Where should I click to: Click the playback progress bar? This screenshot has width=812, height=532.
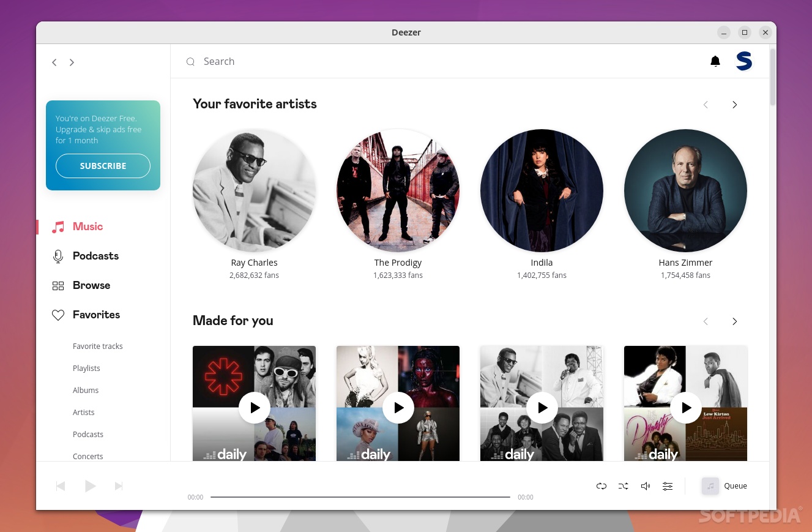point(360,497)
